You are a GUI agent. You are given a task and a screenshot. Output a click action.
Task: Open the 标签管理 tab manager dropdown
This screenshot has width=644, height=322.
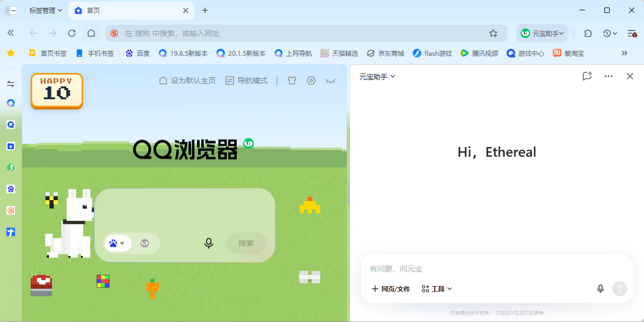pos(46,10)
